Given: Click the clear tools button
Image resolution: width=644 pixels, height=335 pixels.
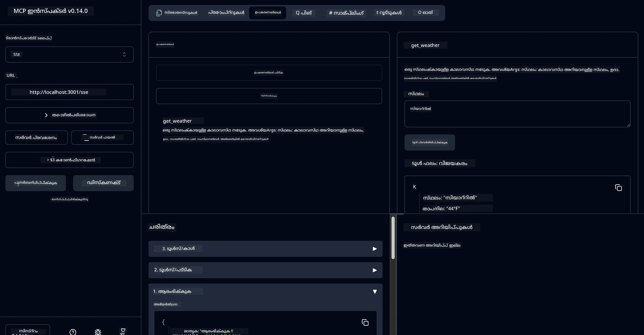Looking at the screenshot, I should [x=269, y=96].
